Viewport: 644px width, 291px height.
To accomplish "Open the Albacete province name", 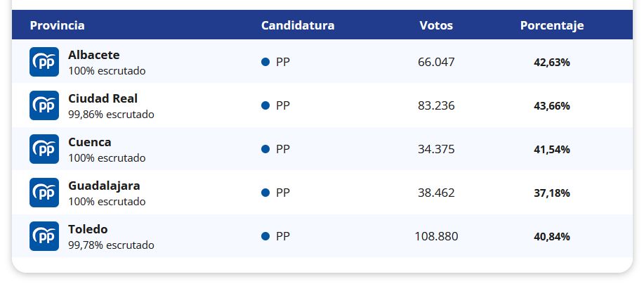I will [x=94, y=55].
